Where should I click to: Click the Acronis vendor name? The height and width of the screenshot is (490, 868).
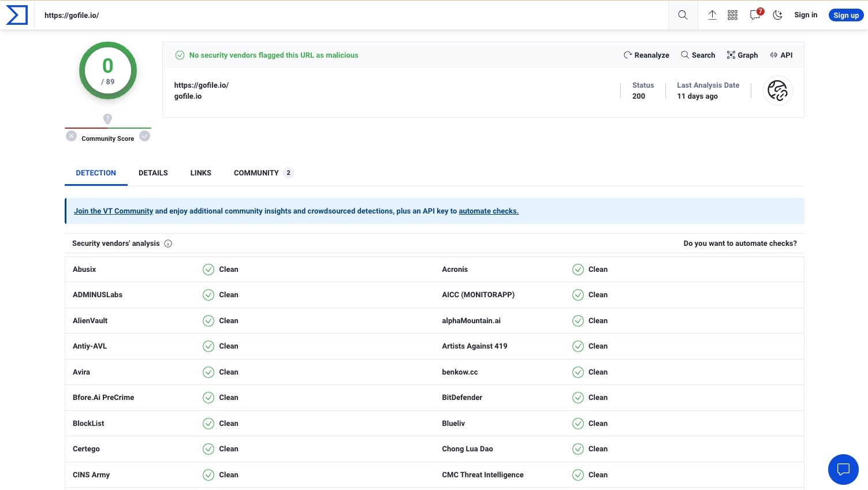coord(455,270)
